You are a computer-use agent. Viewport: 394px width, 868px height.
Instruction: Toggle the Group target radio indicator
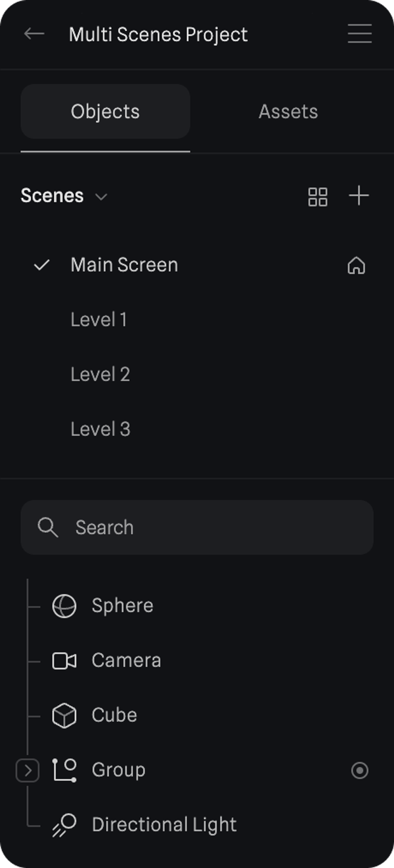(360, 770)
